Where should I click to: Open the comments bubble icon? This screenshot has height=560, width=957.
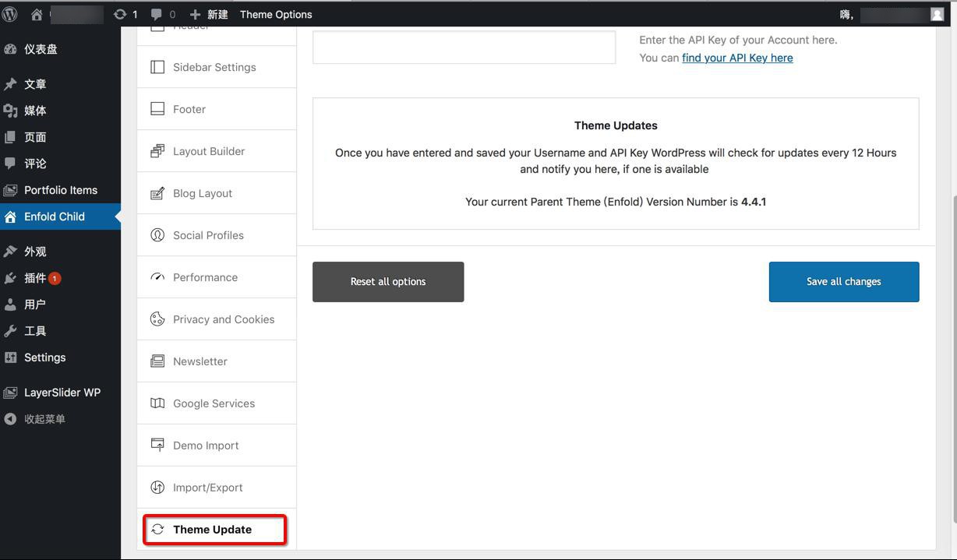tap(156, 14)
